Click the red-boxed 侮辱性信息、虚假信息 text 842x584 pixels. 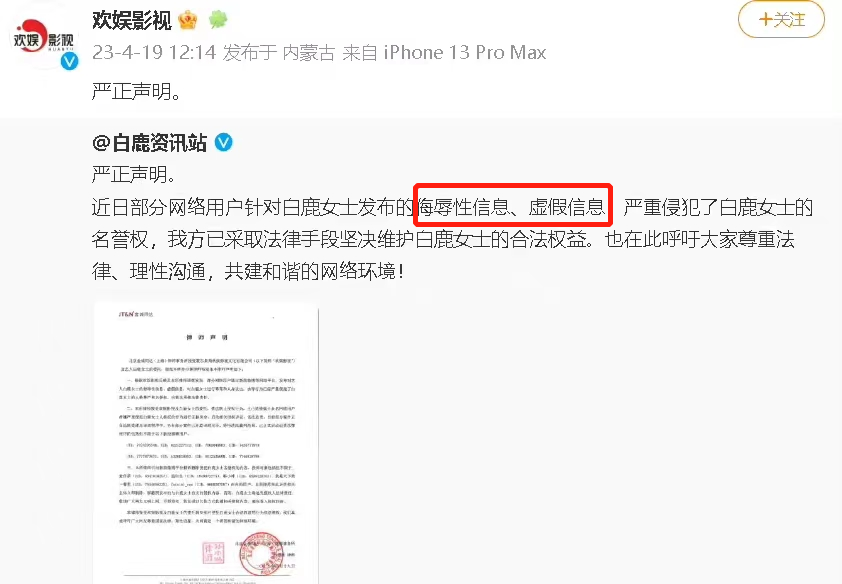[513, 206]
